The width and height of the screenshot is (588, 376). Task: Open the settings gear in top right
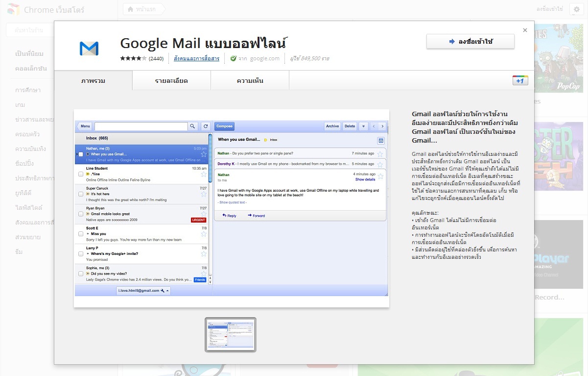[576, 9]
